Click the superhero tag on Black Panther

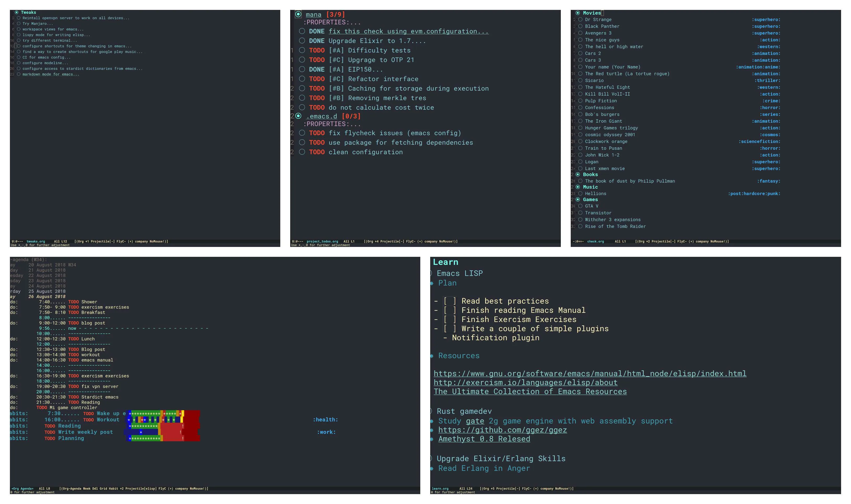tap(766, 27)
